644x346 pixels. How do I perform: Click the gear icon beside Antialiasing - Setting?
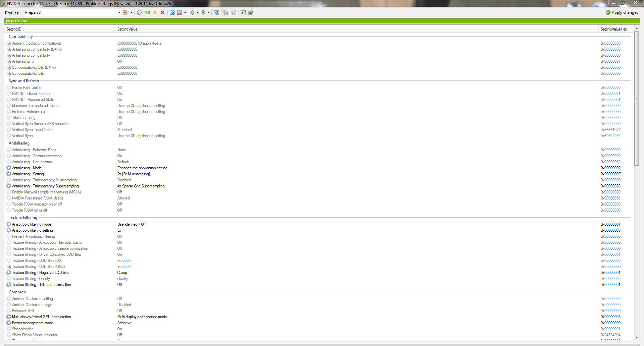tap(9, 174)
